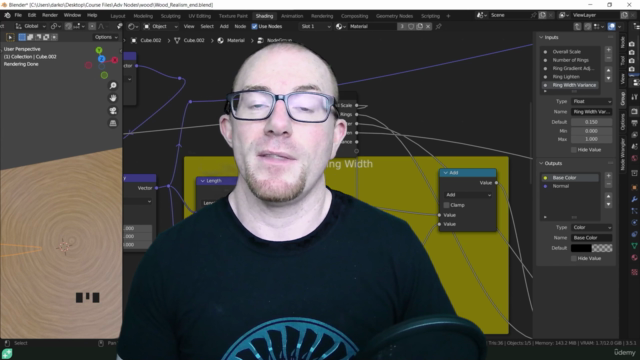Click the fake user shield icon
640x360 pixels.
coord(411,27)
